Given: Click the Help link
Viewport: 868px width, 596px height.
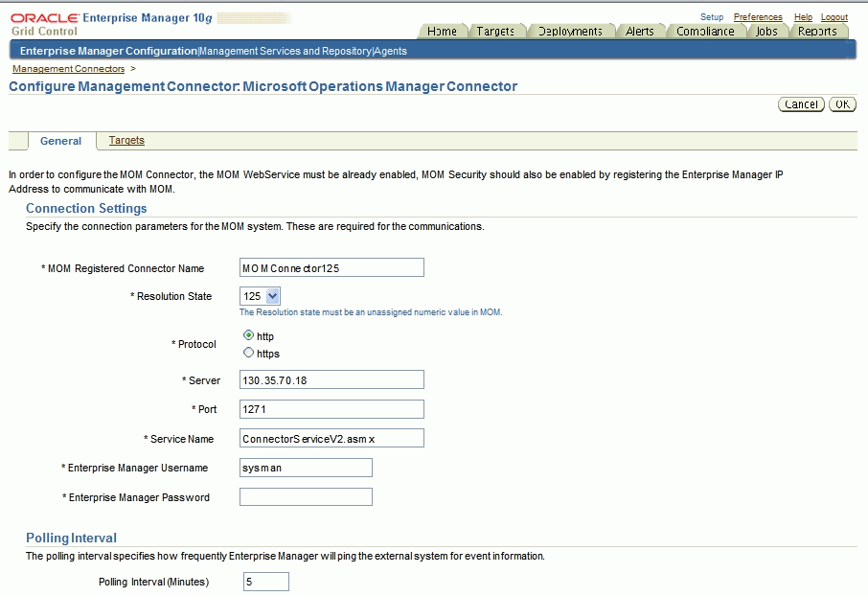Looking at the screenshot, I should 803,17.
